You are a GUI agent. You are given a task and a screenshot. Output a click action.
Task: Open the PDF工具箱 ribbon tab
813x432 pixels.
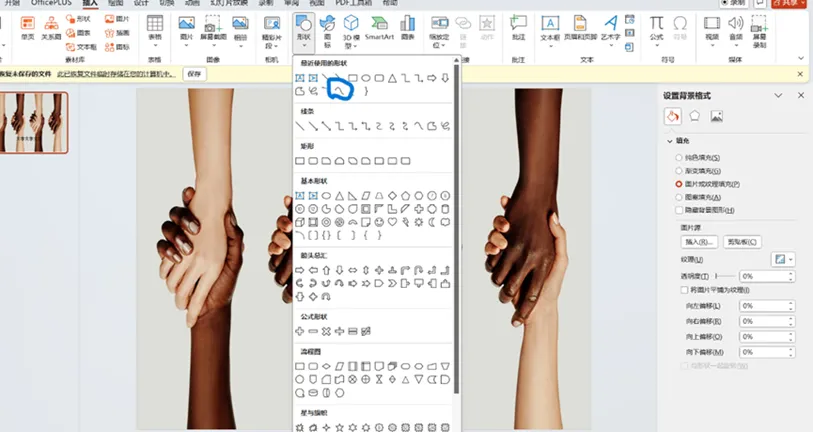pyautogui.click(x=353, y=3)
